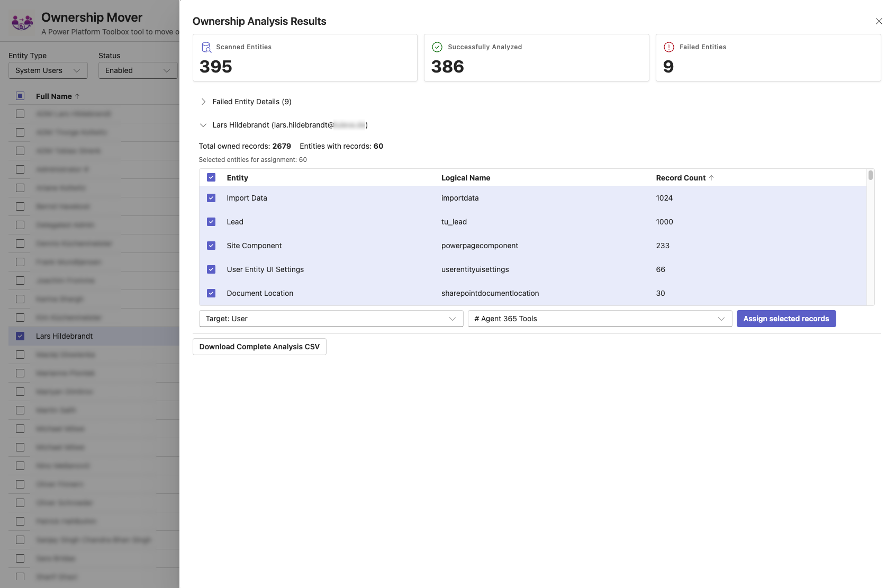
Task: Toggle the select-all Entity header checkbox
Action: point(211,178)
